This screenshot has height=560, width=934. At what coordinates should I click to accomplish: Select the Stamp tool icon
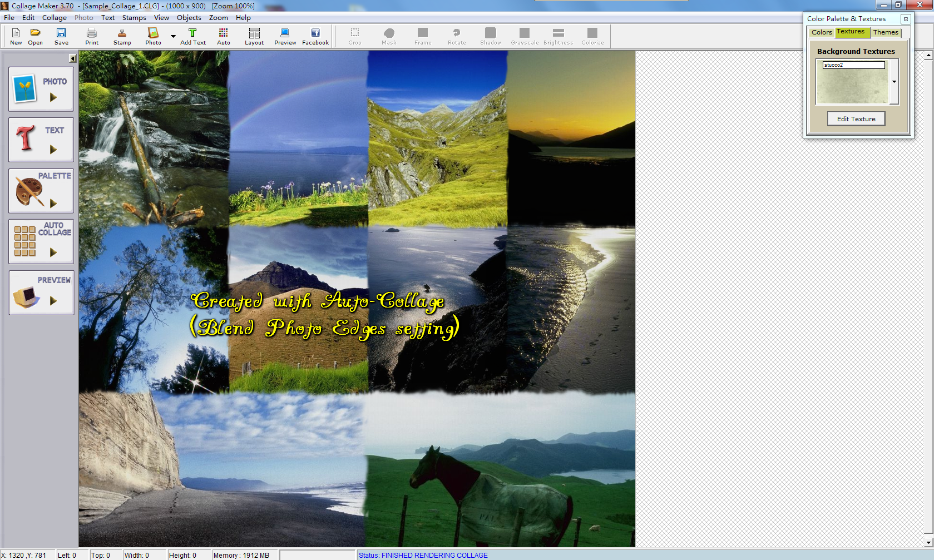pos(122,36)
